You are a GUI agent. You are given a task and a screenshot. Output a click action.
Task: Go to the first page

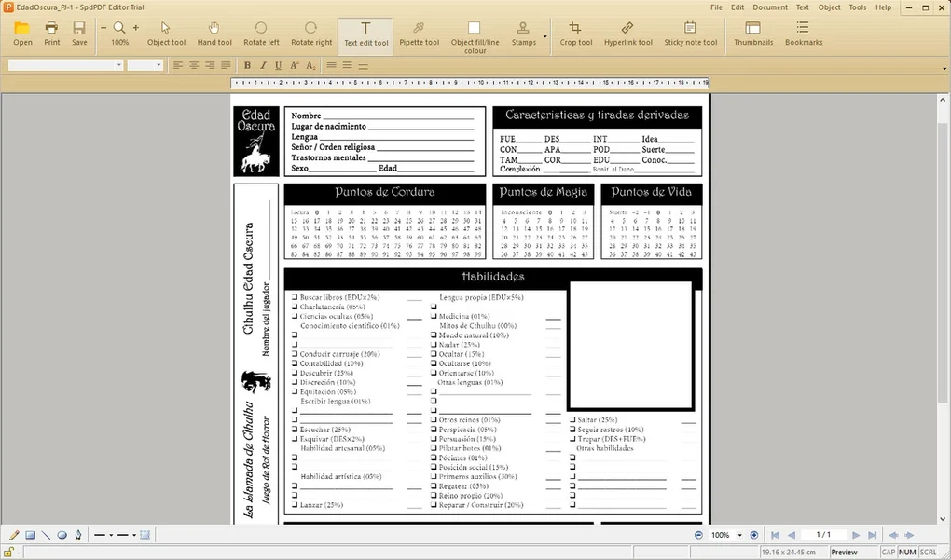tap(775, 535)
